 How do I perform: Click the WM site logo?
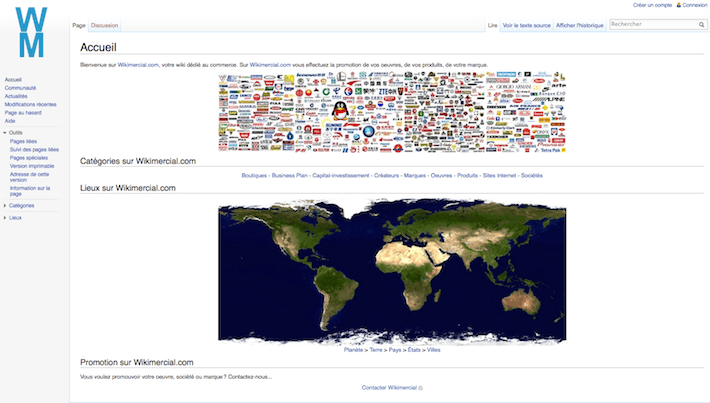point(31,32)
